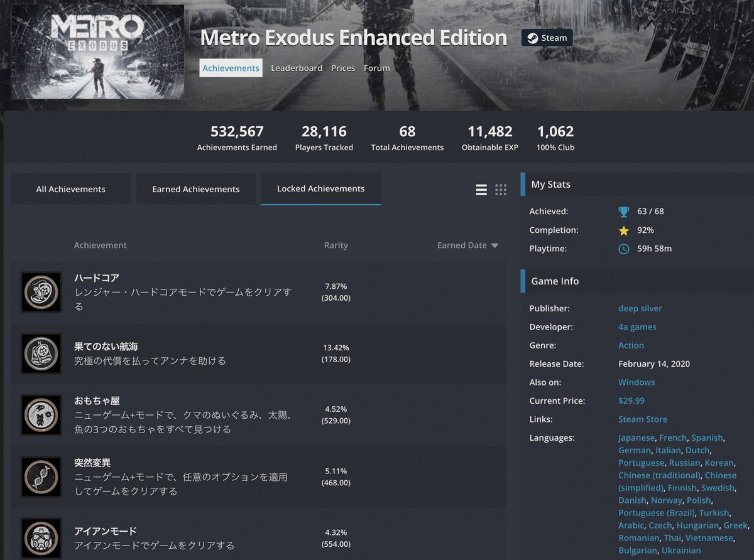The image size is (754, 560).
Task: Select the German language link
Action: [635, 450]
